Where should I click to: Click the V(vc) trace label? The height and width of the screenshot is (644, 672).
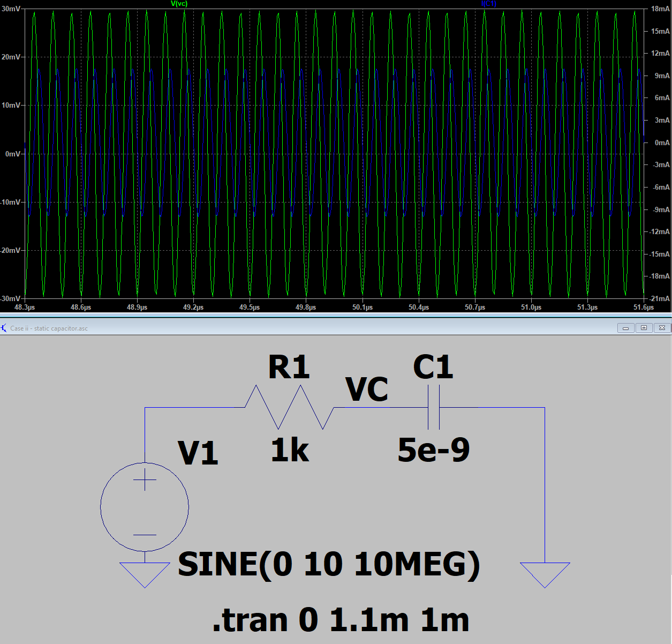(x=179, y=4)
